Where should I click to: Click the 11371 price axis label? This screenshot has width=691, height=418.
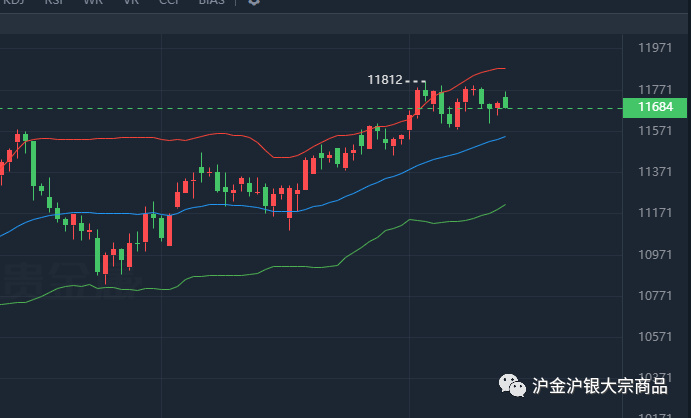[655, 172]
